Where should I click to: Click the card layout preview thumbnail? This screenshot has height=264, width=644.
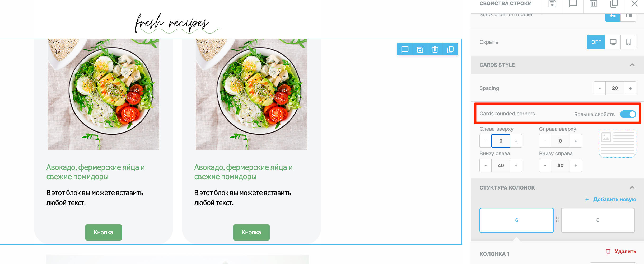[x=617, y=144]
